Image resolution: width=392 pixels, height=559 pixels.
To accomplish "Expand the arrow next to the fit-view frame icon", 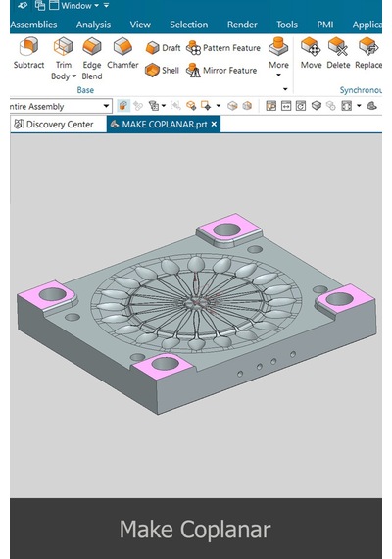I will [359, 106].
